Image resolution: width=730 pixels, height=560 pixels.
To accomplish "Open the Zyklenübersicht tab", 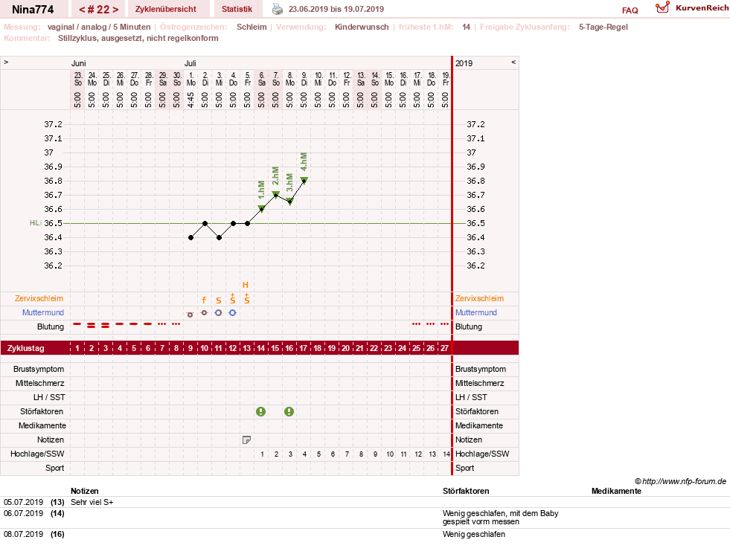I will (x=166, y=9).
